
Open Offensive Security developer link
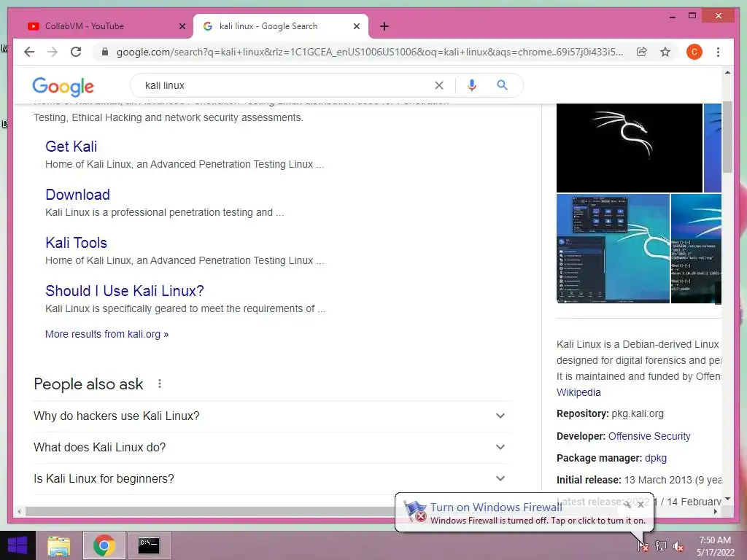coord(649,436)
